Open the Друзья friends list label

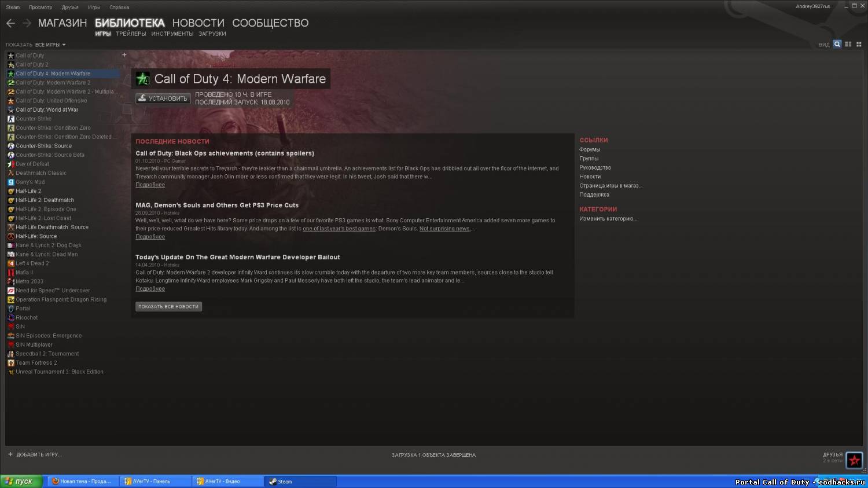[833, 454]
